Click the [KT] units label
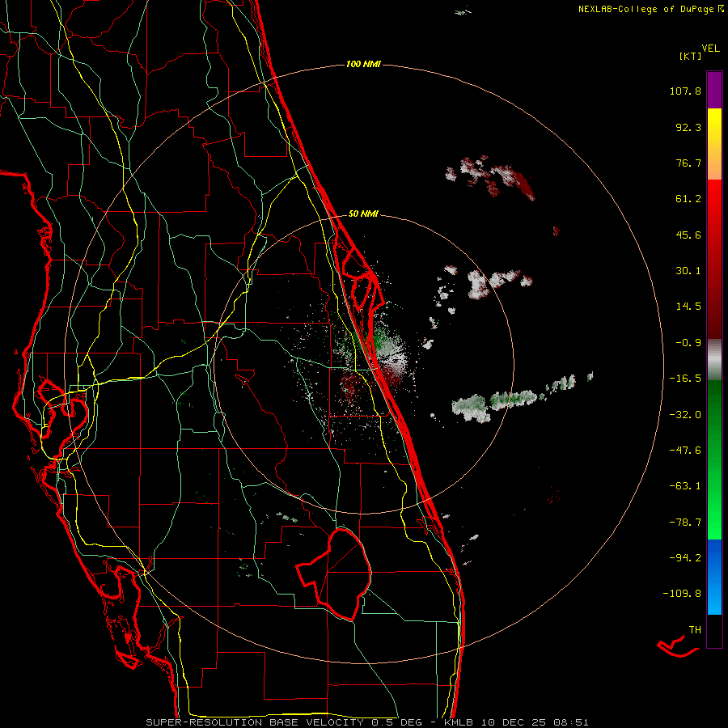Image resolution: width=728 pixels, height=728 pixels. point(691,56)
